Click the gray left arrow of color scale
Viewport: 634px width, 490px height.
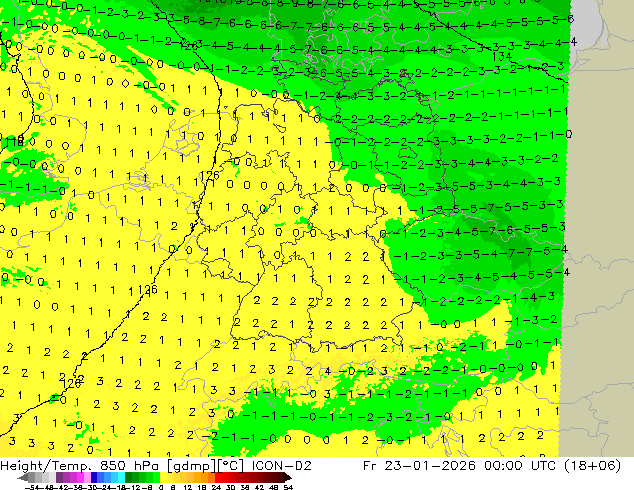tap(22, 477)
